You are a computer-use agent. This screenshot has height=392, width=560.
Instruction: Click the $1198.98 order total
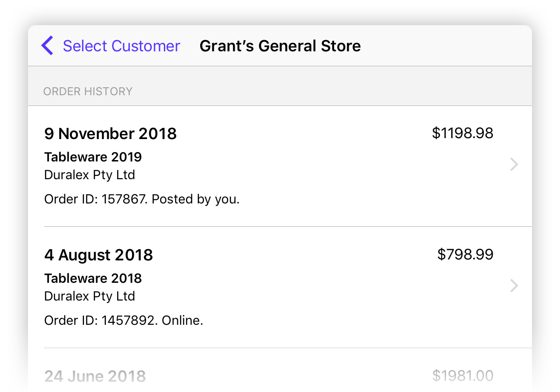[462, 133]
